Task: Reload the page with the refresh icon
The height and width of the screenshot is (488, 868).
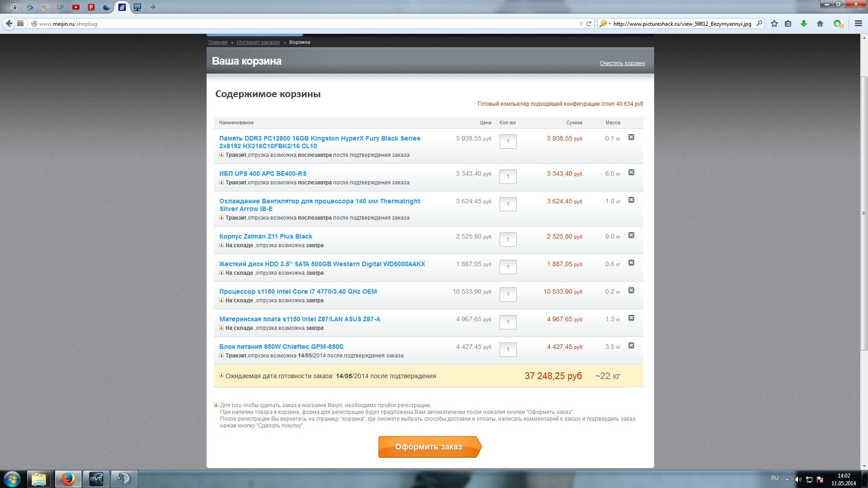Action: 589,23
